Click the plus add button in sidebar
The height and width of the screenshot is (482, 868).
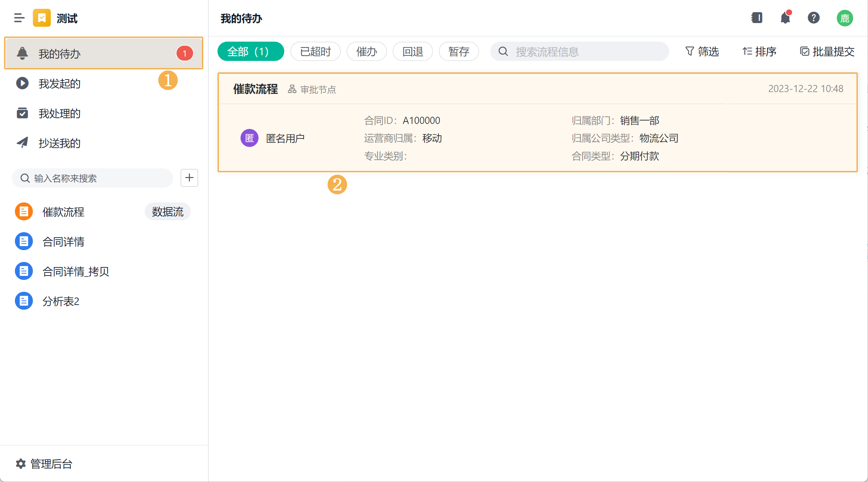tap(189, 178)
